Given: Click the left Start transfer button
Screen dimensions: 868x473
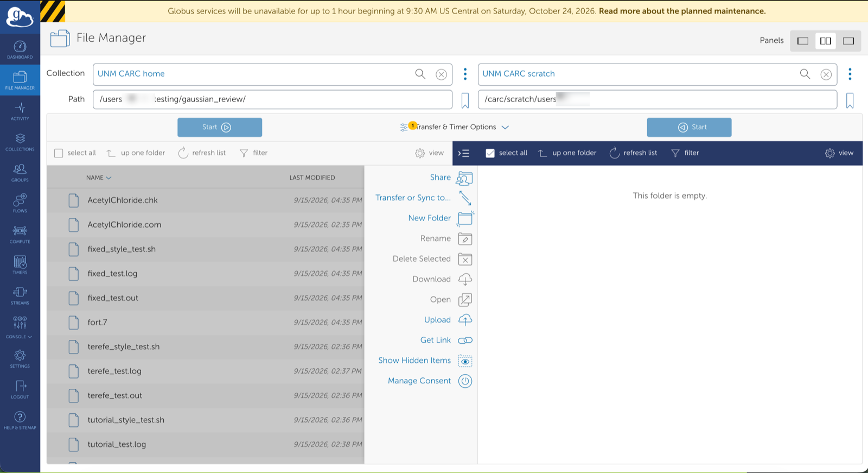Looking at the screenshot, I should pos(220,127).
